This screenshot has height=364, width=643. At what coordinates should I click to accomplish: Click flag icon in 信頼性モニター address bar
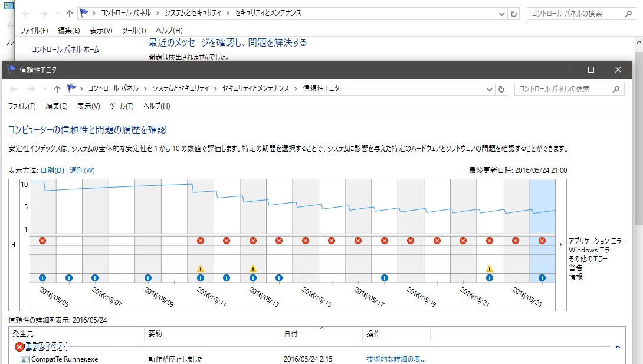click(x=71, y=88)
